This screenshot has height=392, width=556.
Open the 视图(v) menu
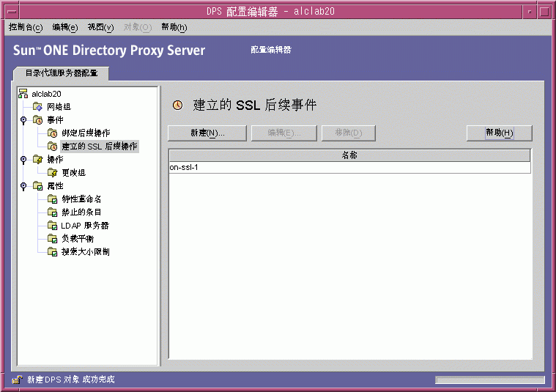click(x=100, y=27)
